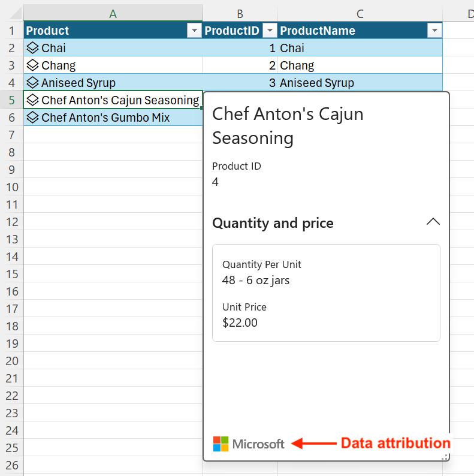Select the ProductID cell with value 3
The height and width of the screenshot is (476, 474).
[x=240, y=83]
